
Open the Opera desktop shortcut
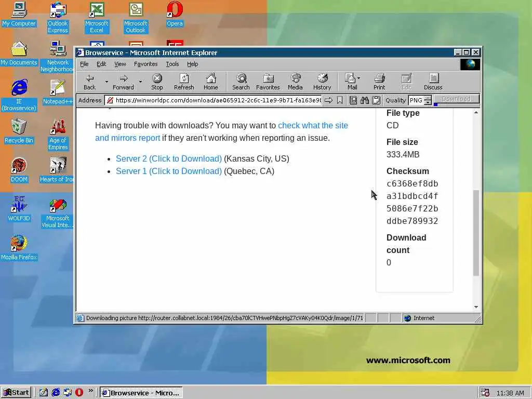175,14
